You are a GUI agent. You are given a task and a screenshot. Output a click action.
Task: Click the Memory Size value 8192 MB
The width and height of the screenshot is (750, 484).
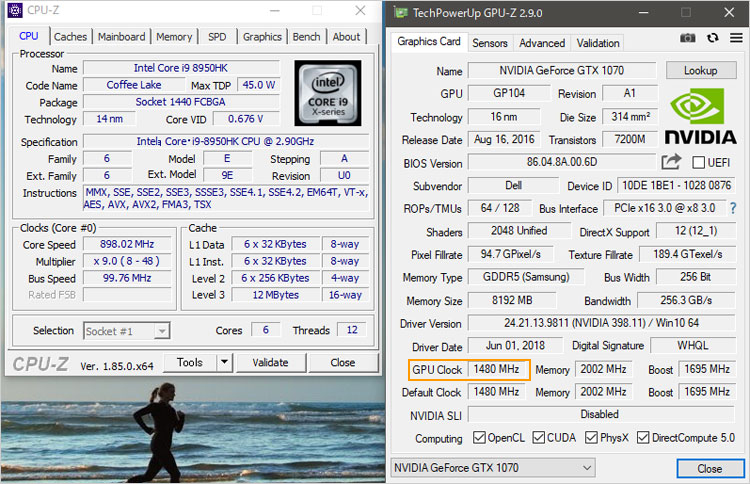512,300
